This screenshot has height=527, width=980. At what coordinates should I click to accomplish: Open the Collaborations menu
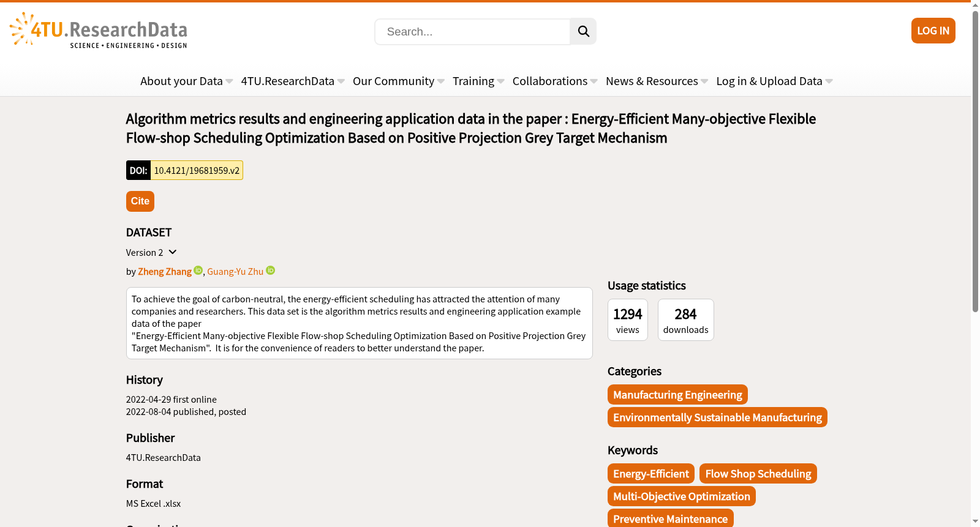pyautogui.click(x=555, y=81)
